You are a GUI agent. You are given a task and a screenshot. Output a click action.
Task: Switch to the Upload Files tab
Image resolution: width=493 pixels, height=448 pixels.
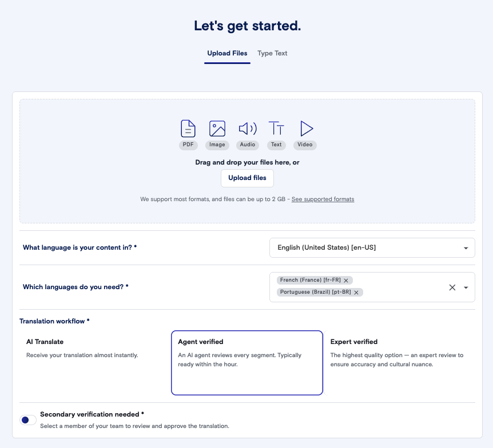227,53
